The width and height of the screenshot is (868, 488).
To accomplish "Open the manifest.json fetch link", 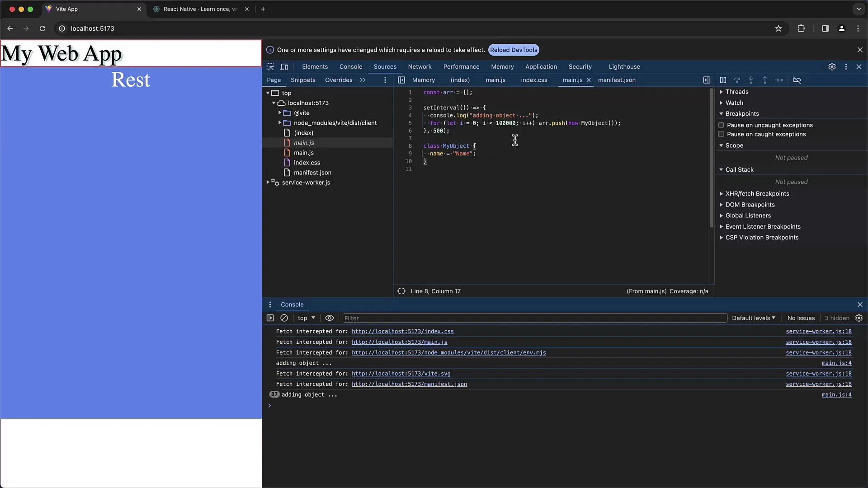I will 409,385.
